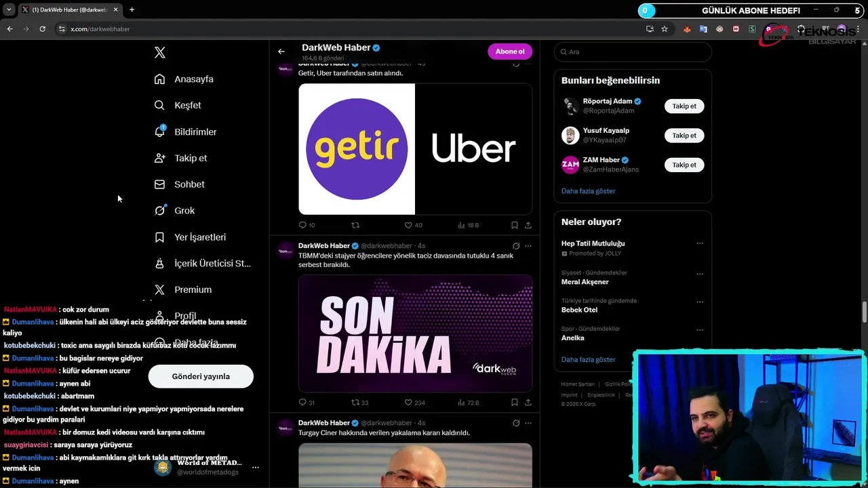Open Takip et in the sidebar

(x=180, y=158)
